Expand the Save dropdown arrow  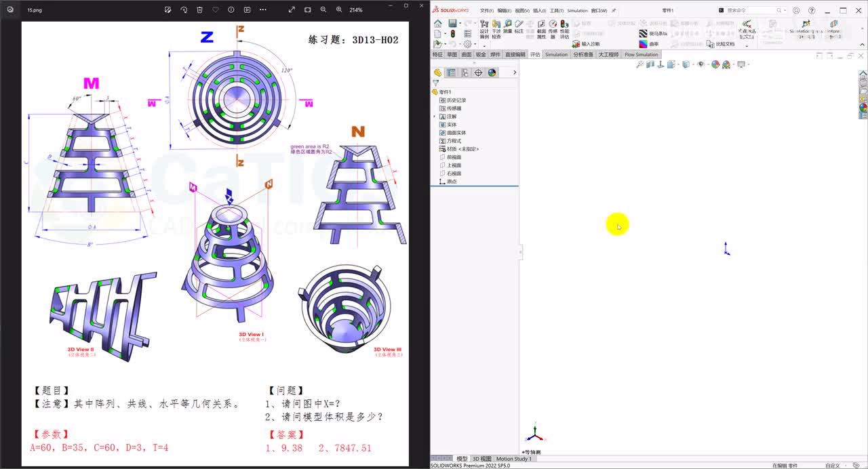click(x=460, y=24)
